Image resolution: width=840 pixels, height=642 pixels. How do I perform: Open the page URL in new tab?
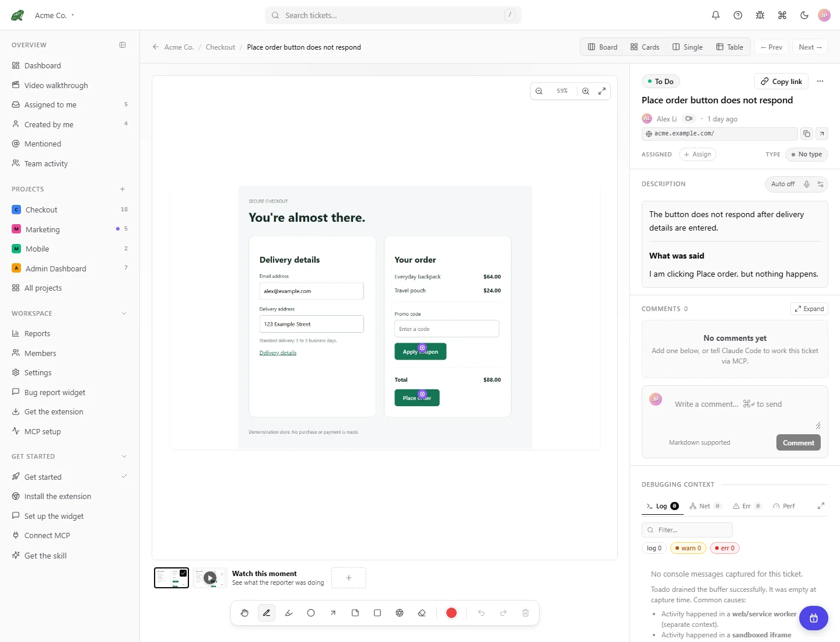pos(822,134)
